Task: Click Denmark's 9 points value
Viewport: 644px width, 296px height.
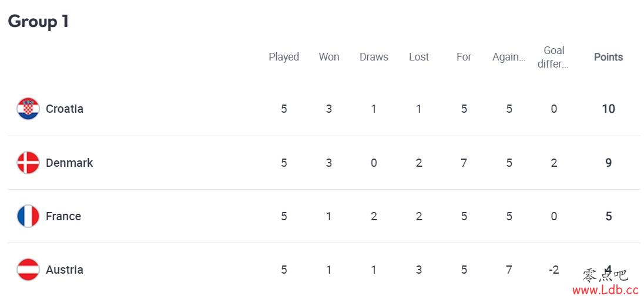Action: pos(608,163)
